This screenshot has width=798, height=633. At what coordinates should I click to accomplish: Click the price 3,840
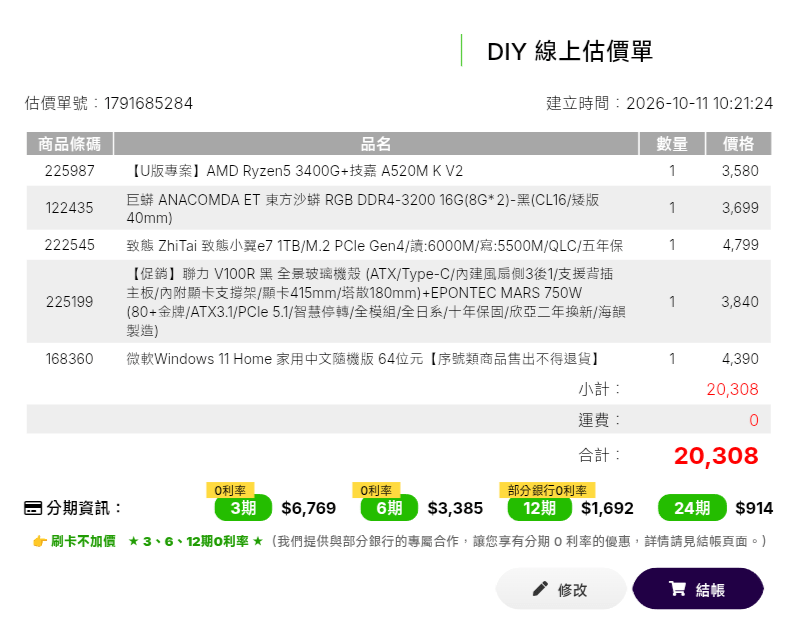tap(740, 302)
